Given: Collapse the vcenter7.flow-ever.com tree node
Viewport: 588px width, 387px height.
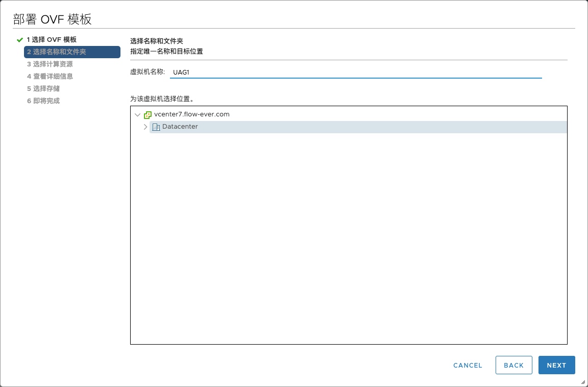Looking at the screenshot, I should 138,115.
